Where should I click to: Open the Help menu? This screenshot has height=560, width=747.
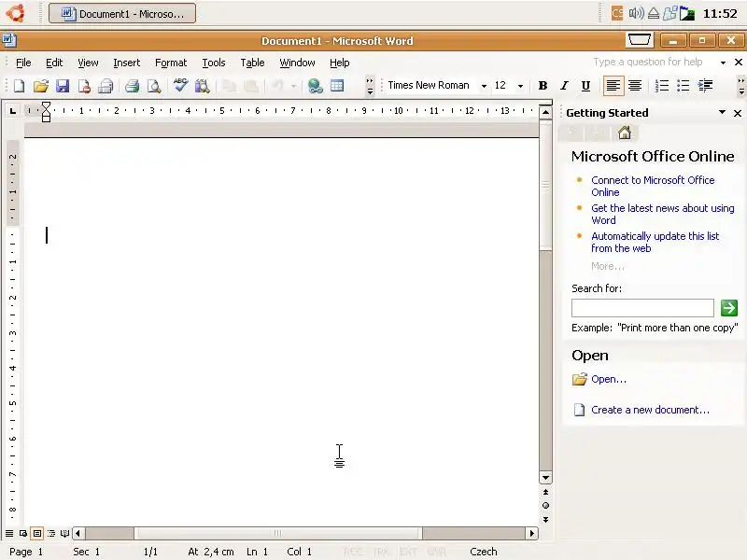[340, 63]
